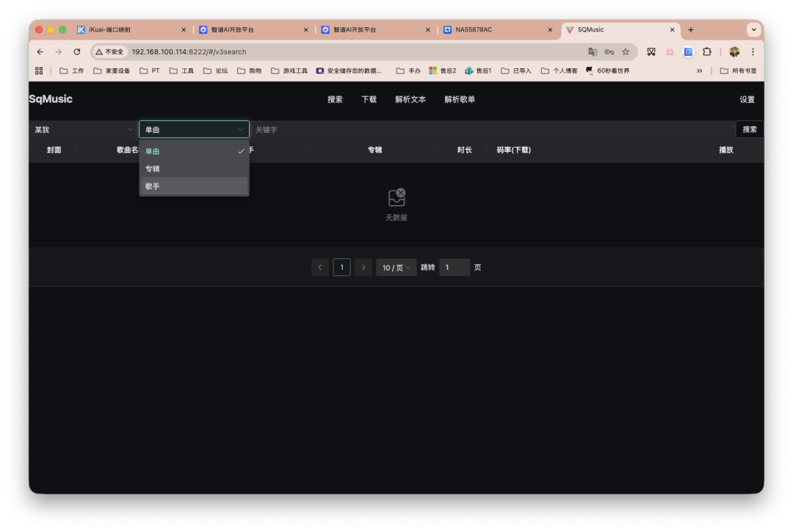Open the 设置 settings link
This screenshot has width=793, height=532.
(x=747, y=99)
